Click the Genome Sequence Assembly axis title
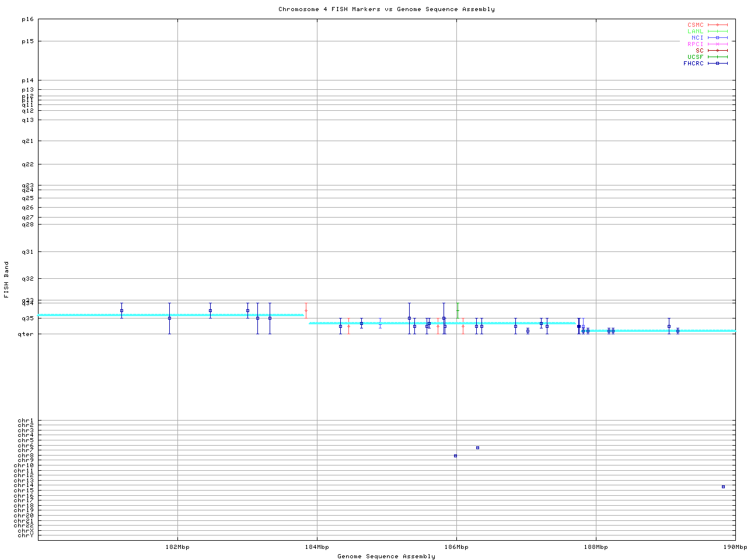This screenshot has height=560, width=747. pos(386,556)
